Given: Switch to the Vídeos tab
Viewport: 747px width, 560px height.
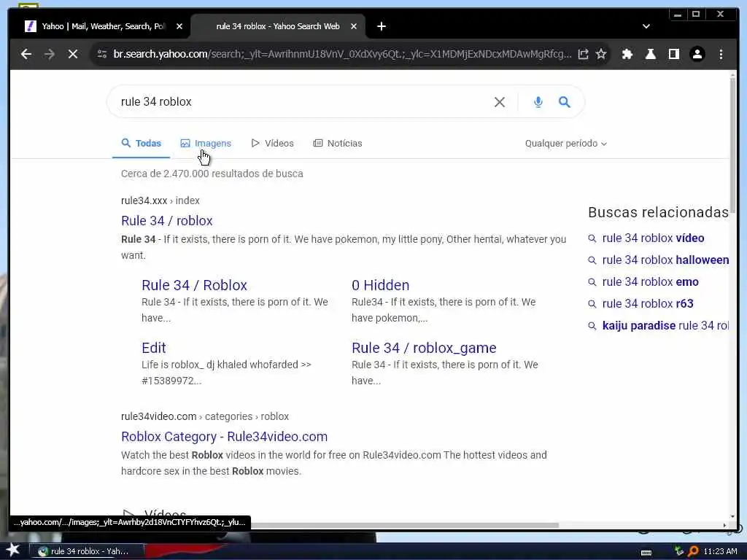Looking at the screenshot, I should 273,144.
